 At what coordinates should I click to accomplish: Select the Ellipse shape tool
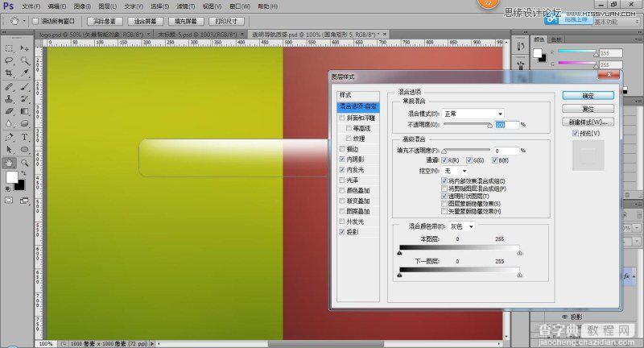(25, 150)
